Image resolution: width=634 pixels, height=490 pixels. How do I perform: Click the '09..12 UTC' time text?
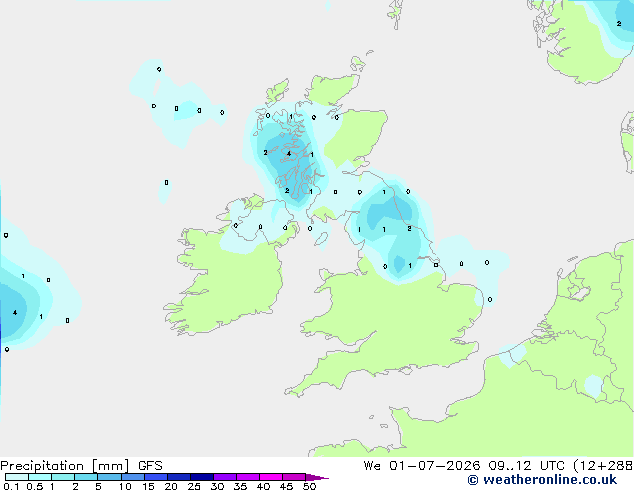526,466
